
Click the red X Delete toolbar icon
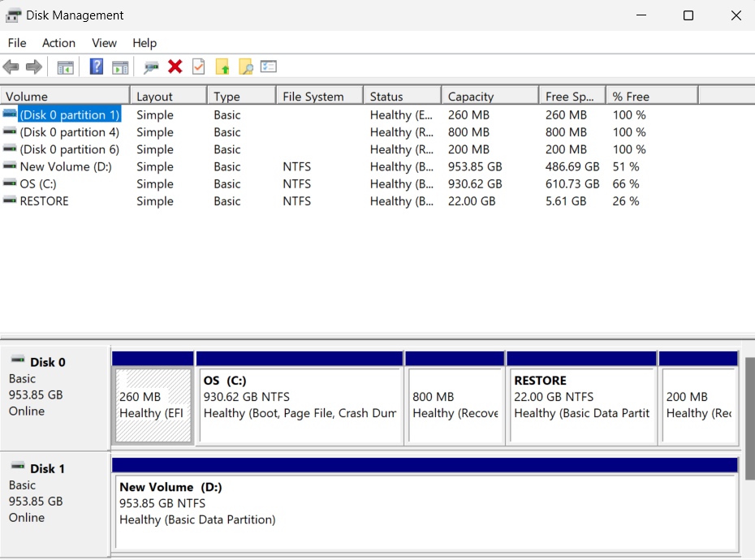(175, 67)
